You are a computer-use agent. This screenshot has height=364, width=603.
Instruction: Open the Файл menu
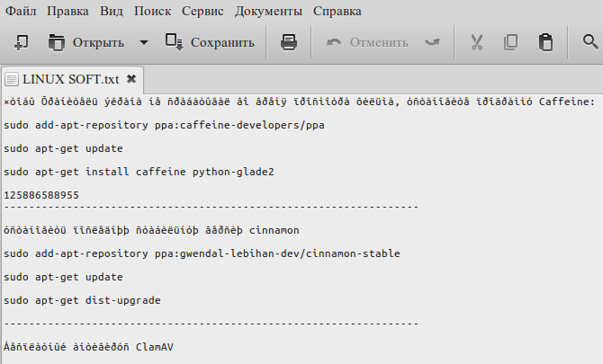click(x=21, y=12)
